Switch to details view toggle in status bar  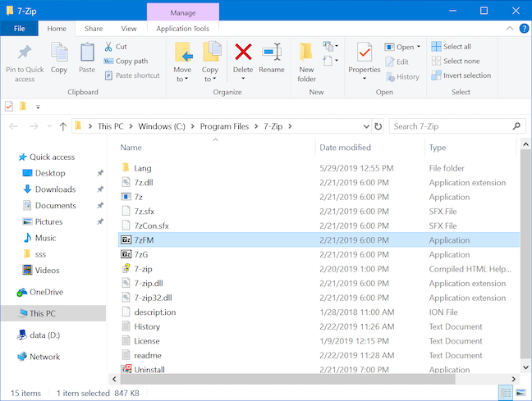506,393
